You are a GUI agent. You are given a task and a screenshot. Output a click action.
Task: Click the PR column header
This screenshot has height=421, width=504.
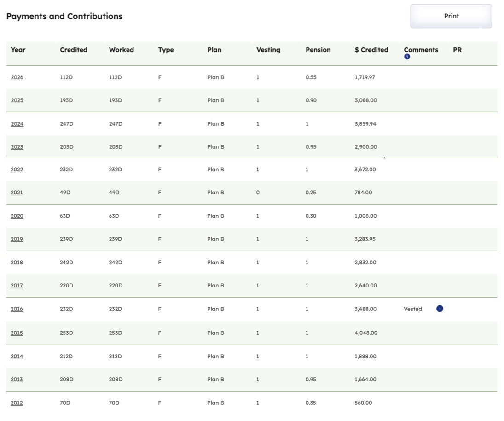(458, 50)
